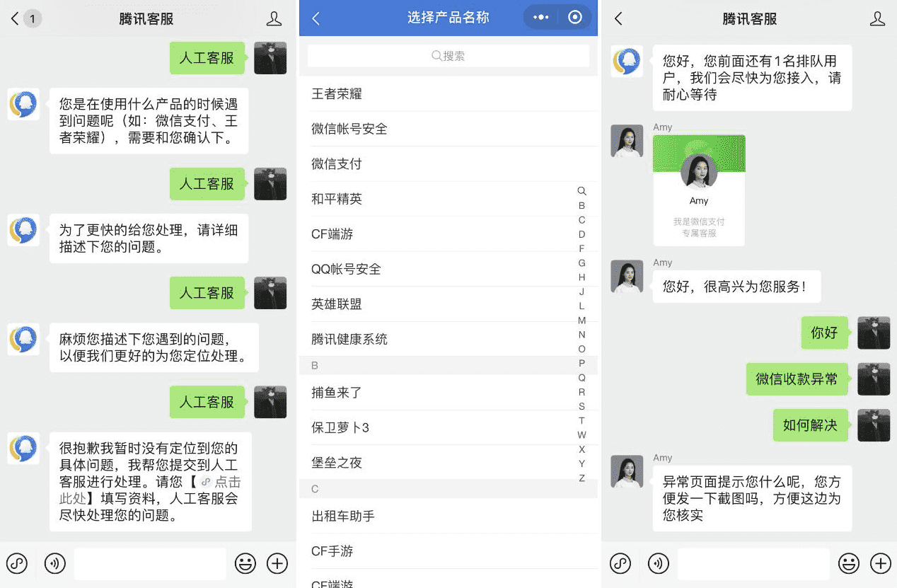
Task: Select 王者荣耀 from the product list
Action: point(448,94)
